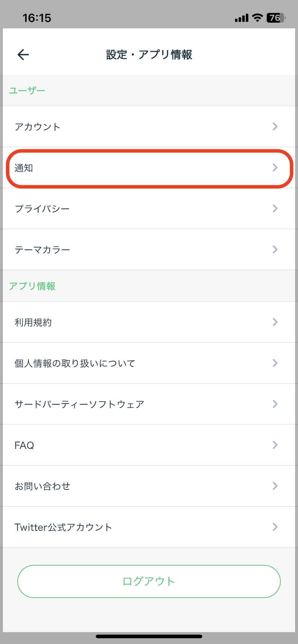Expand the アカウント row chevron

275,126
